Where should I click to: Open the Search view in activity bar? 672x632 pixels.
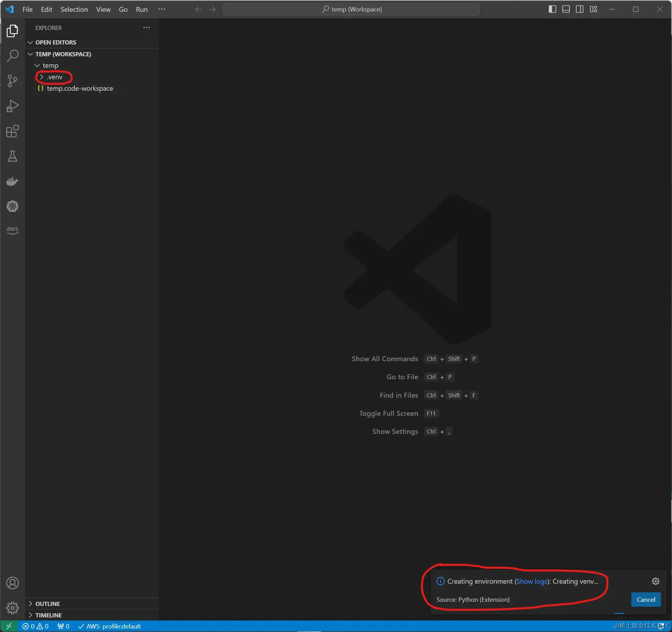(x=13, y=56)
